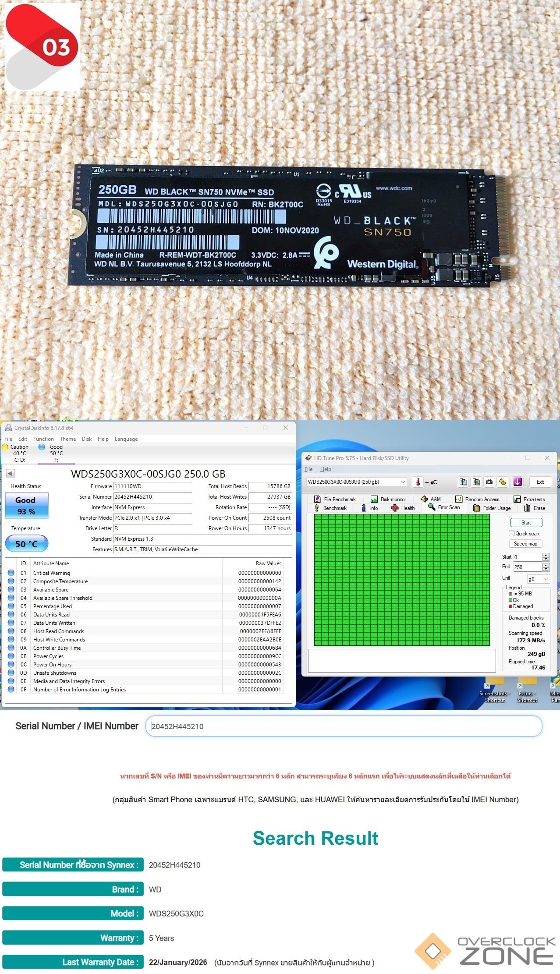This screenshot has height=974, width=560.
Task: Click the HD Tune Pro title bar icon
Action: (308, 458)
